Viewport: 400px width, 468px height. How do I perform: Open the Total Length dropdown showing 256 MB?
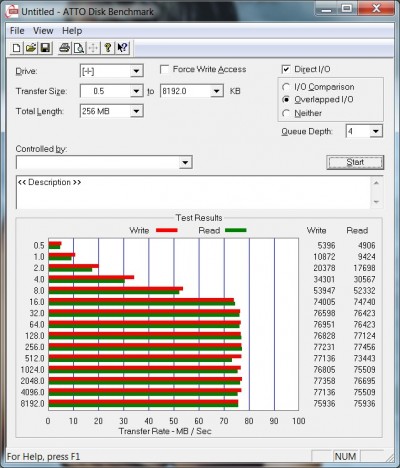click(x=136, y=111)
